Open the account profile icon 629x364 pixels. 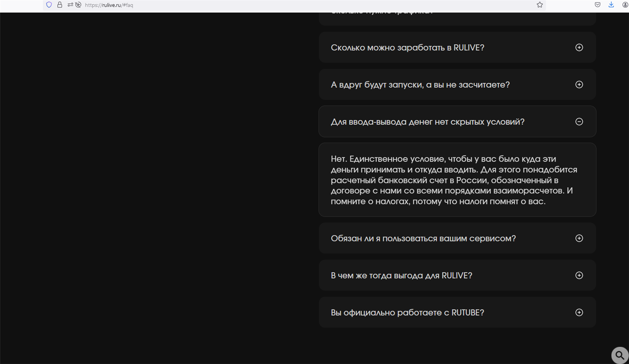[625, 5]
